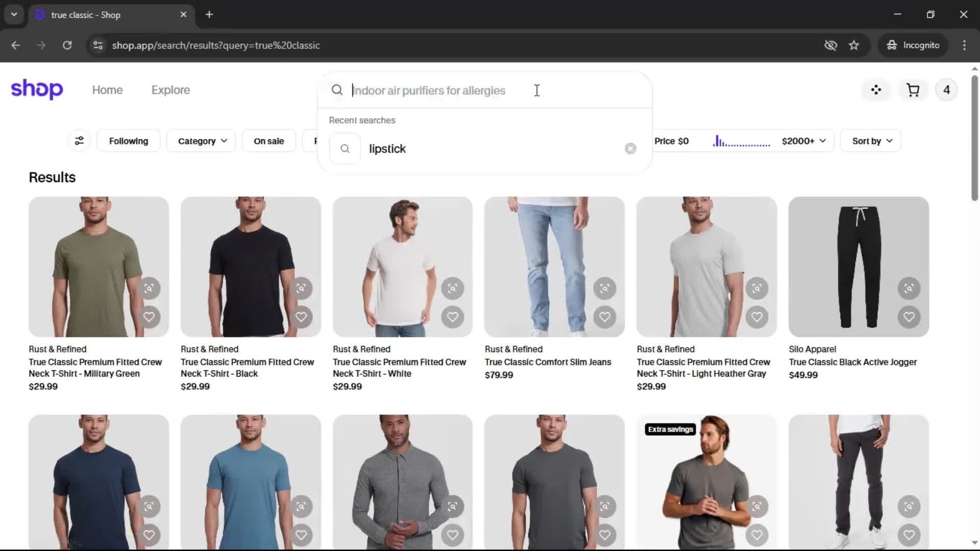This screenshot has height=551, width=980.
Task: Favorite the Light Heather Gray T-shirt
Action: 757,317
